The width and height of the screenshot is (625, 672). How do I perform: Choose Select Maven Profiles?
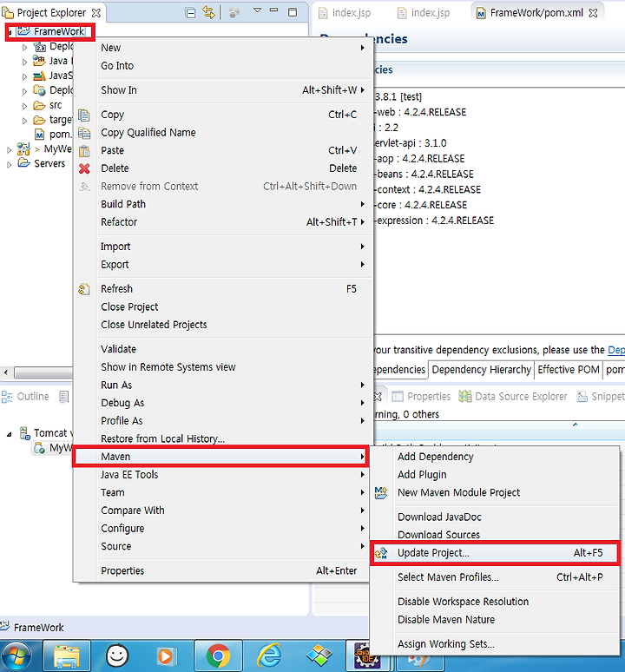pyautogui.click(x=495, y=577)
